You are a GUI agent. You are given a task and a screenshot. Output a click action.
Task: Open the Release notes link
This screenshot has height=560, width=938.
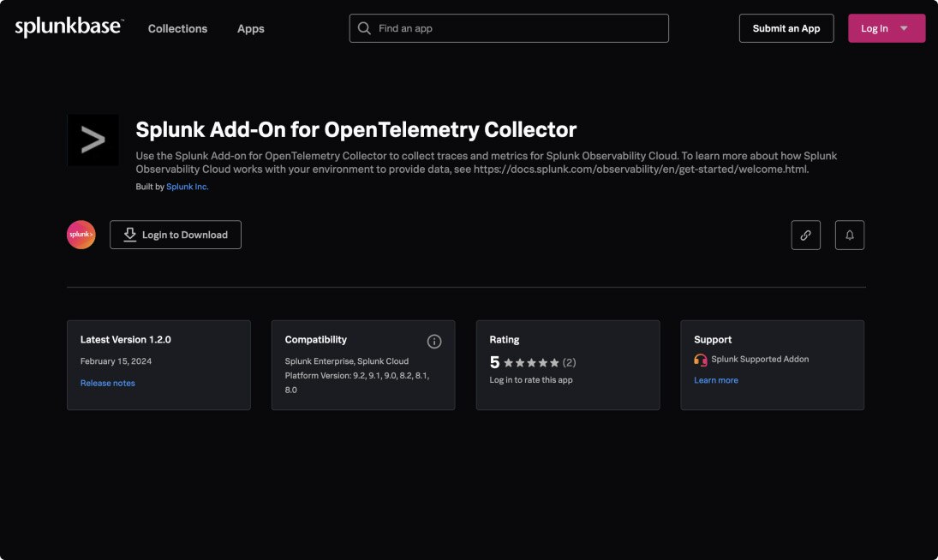[x=107, y=383]
